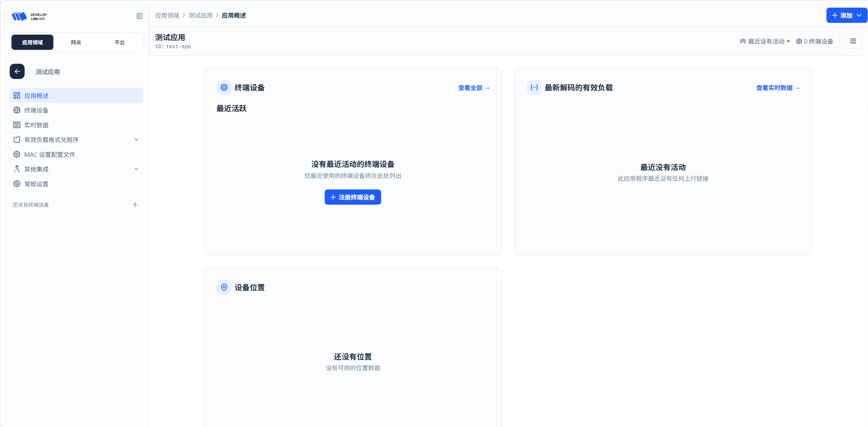The height and width of the screenshot is (427, 868).
Task: Open 终端设备 in the sidebar
Action: tap(76, 110)
